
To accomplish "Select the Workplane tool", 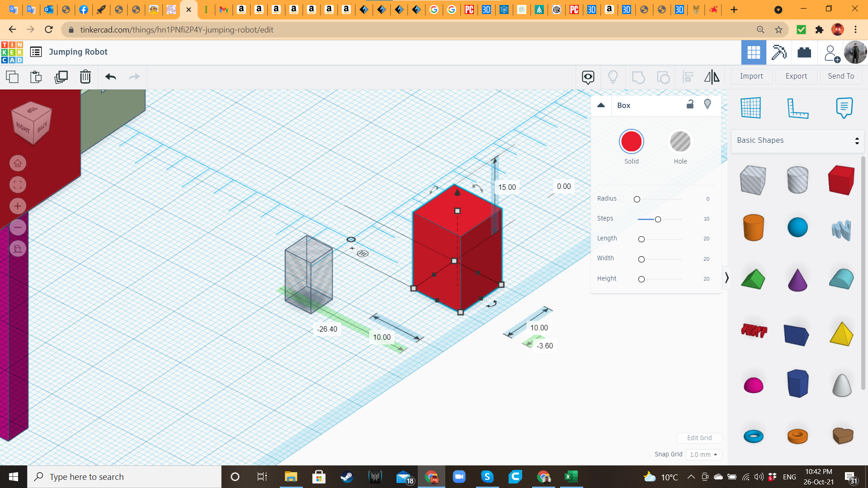I will 751,108.
